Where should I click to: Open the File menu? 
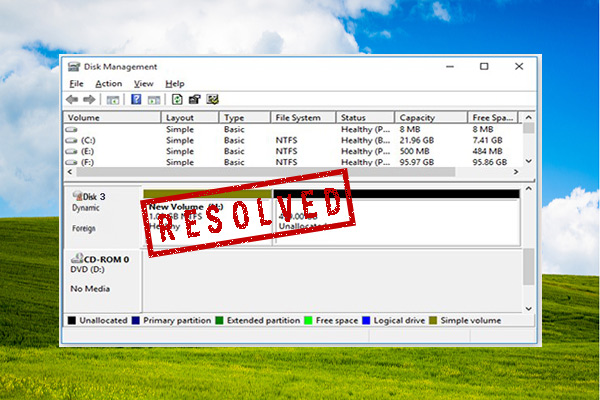click(76, 84)
